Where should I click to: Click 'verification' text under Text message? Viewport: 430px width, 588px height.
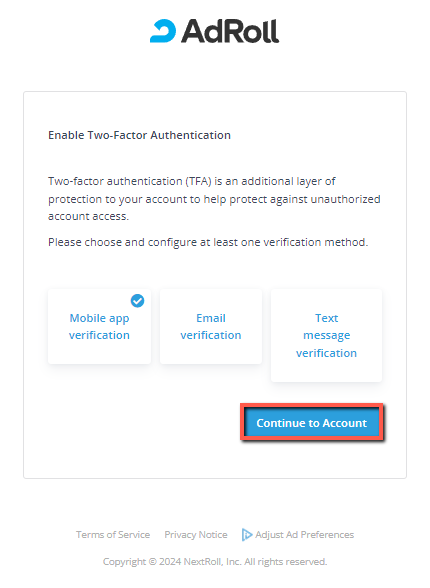coord(326,353)
